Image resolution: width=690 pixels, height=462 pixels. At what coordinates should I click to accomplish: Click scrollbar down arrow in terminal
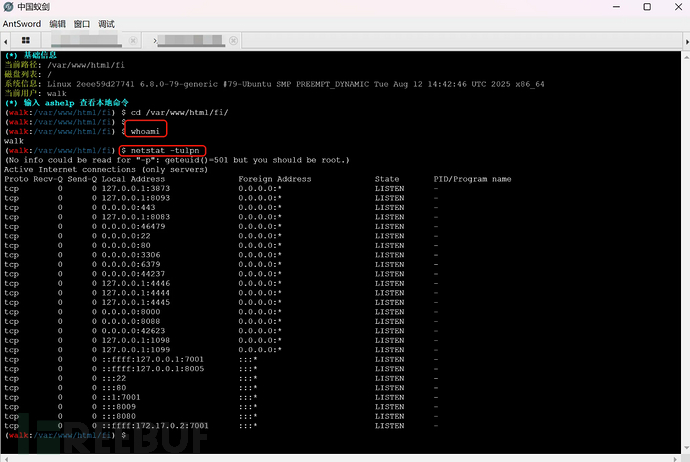(x=686, y=448)
